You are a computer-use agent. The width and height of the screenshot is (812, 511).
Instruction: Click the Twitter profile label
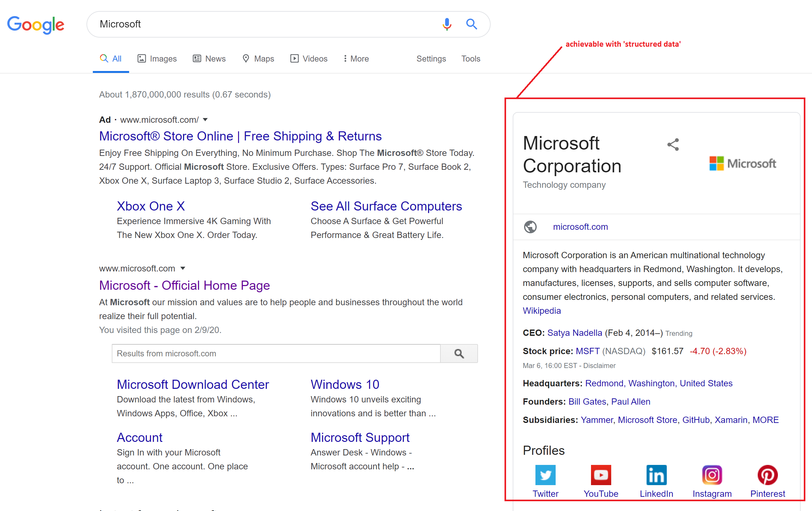545,494
